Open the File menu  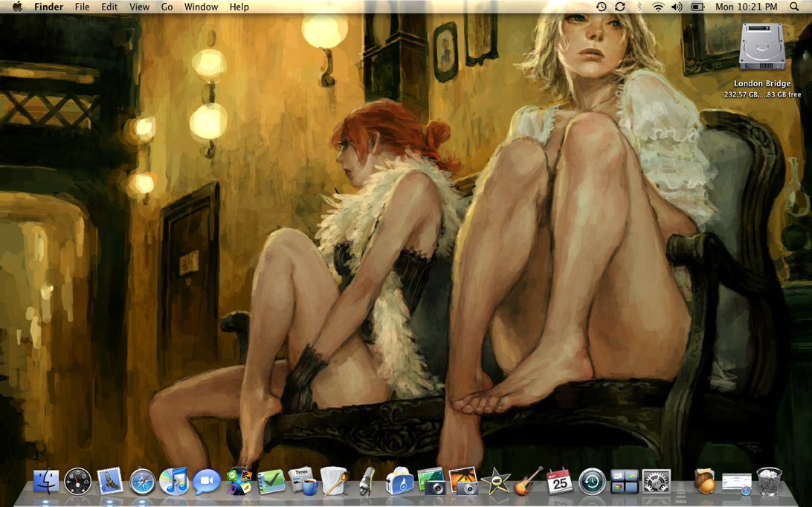click(x=82, y=7)
